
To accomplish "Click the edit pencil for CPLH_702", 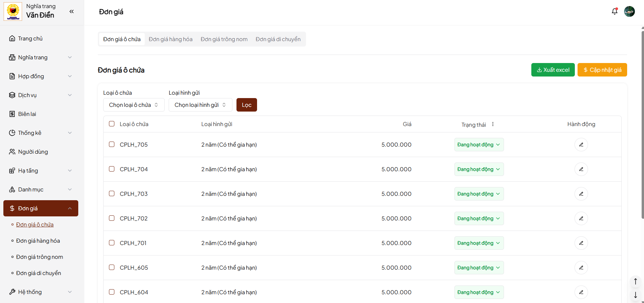I will click(581, 218).
